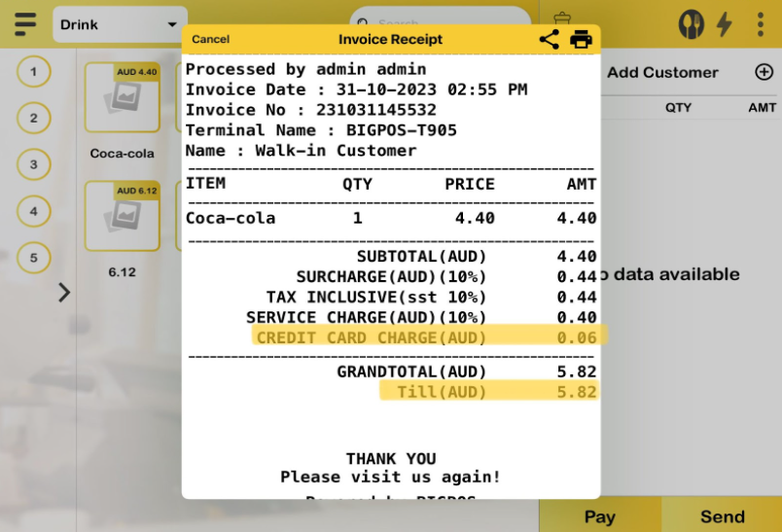Add customer using the plus icon

(x=764, y=72)
